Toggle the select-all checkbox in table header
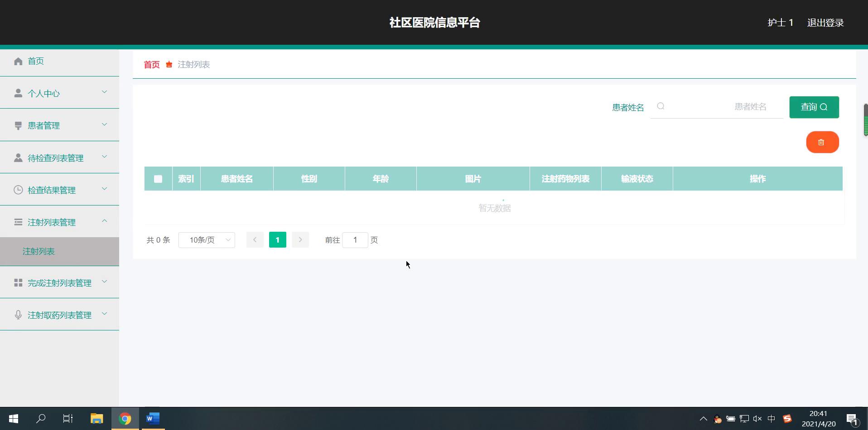Screen dimensions: 868x430 [158, 179]
